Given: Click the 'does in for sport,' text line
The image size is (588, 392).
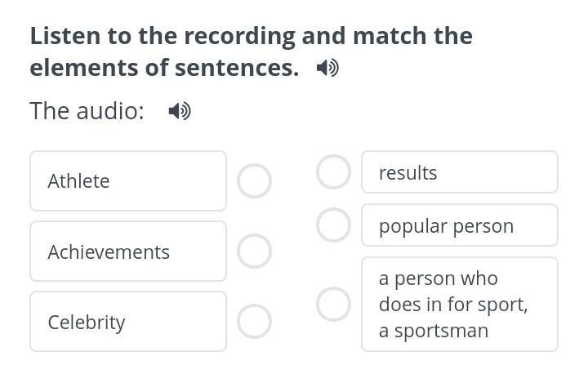Looking at the screenshot, I should point(453,305).
